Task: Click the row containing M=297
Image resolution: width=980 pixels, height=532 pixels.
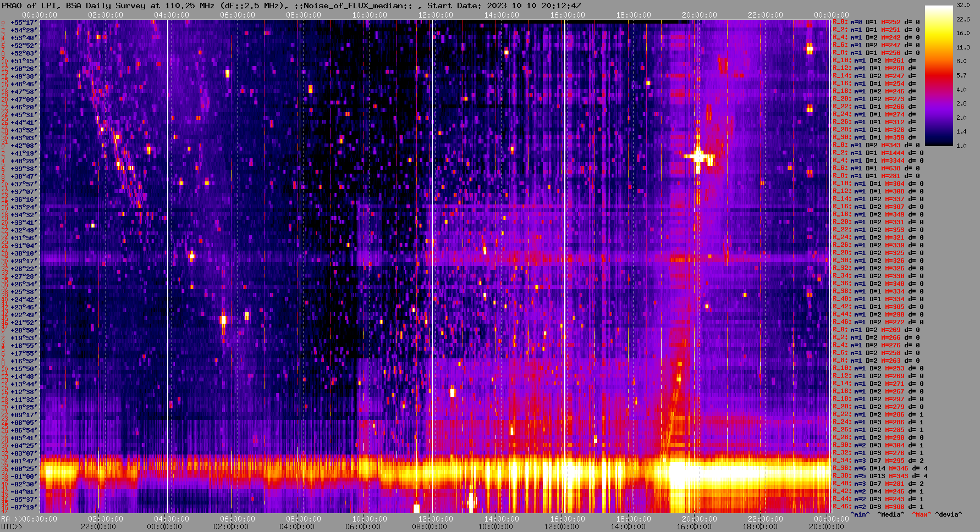Action: coord(878,400)
